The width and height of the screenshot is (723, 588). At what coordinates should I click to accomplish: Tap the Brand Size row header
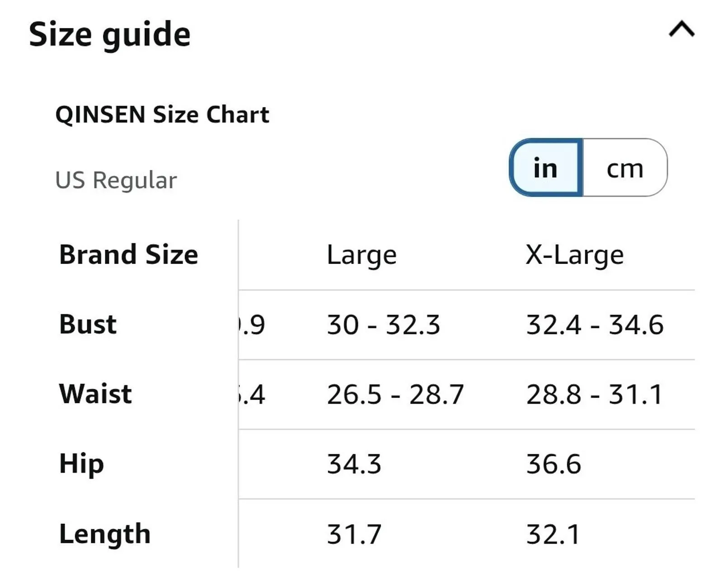[x=129, y=254]
